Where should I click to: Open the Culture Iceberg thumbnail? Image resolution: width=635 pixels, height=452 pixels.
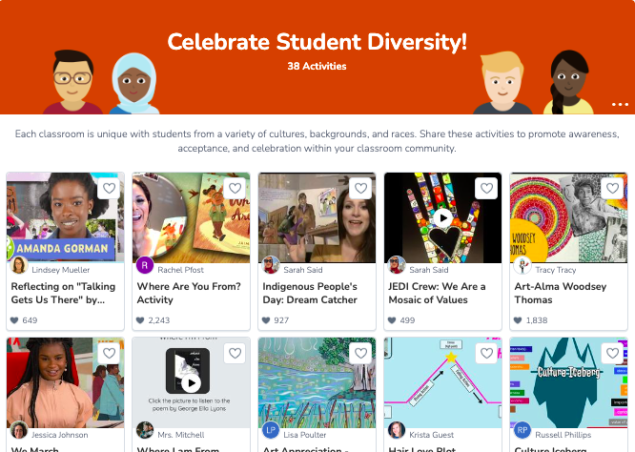(x=569, y=382)
